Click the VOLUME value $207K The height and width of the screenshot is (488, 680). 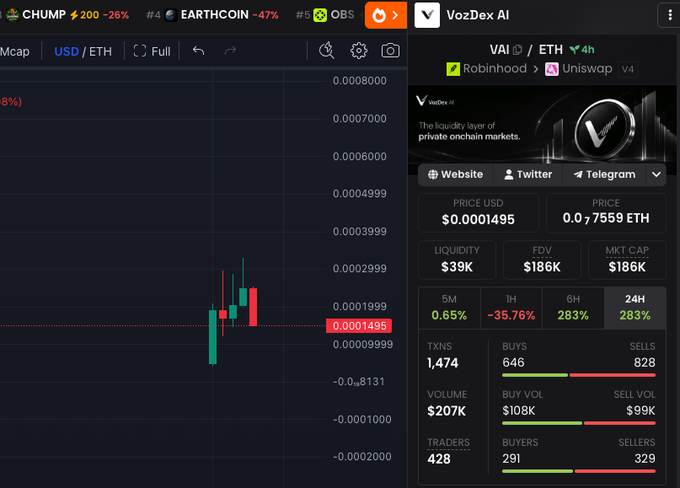pyautogui.click(x=446, y=411)
